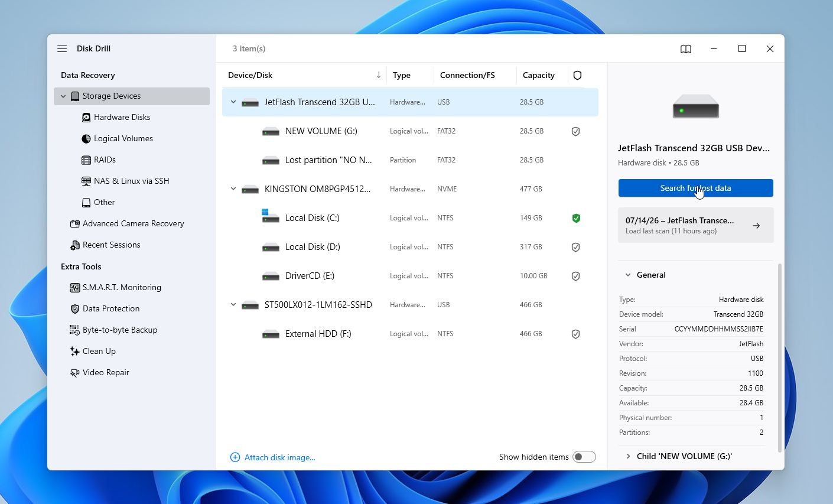Click the Logical Volumes pie icon
Screen dimensions: 833x504
86,138
